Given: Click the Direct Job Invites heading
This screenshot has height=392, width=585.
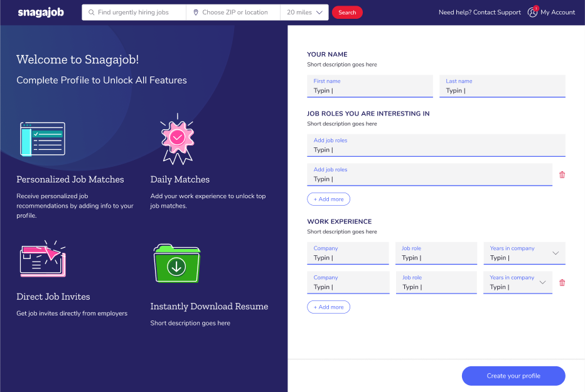Looking at the screenshot, I should [53, 297].
